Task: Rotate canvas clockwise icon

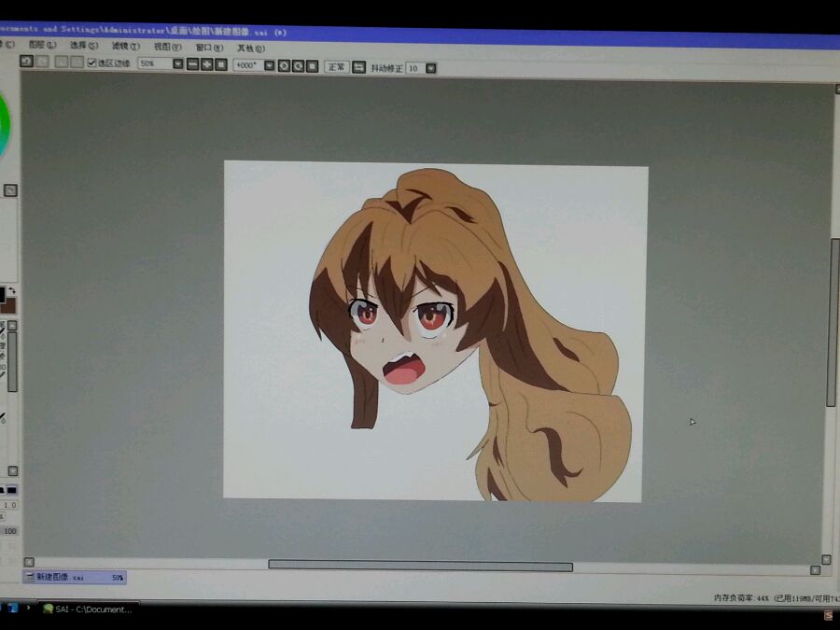Action: (x=298, y=66)
